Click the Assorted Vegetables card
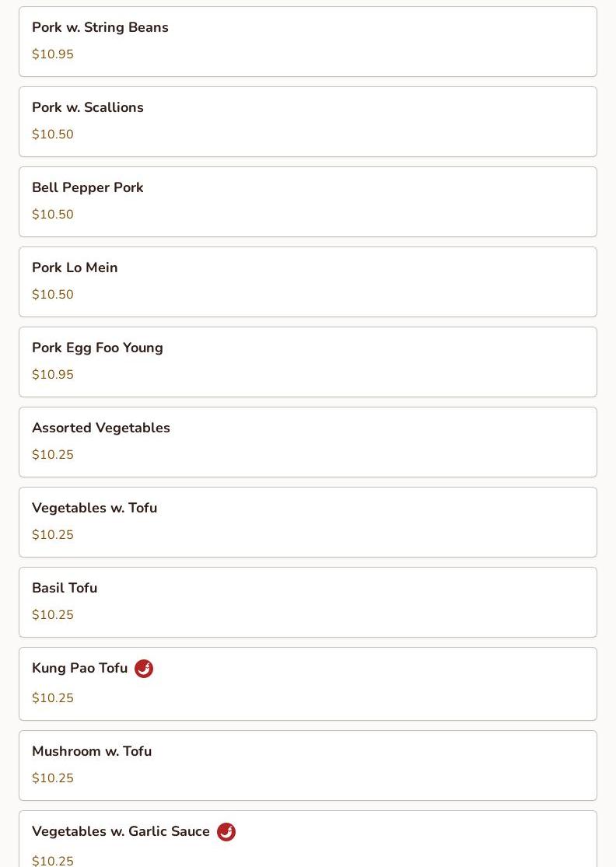The image size is (616, 867). [x=308, y=442]
